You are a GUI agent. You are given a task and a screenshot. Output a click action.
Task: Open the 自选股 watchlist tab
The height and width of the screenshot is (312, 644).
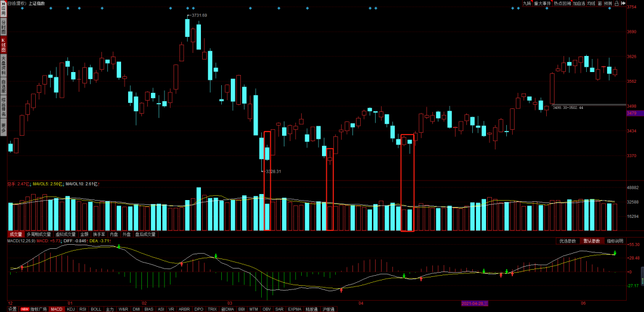4,85
